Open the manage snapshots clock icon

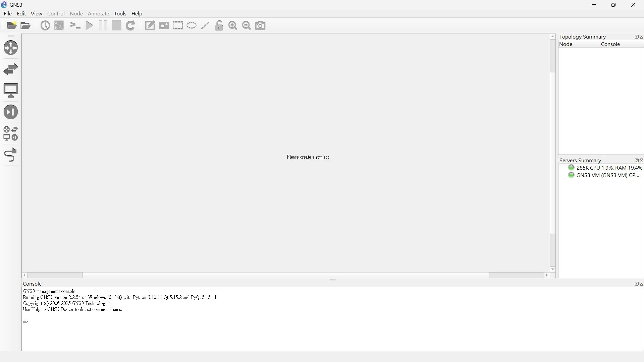coord(45,25)
